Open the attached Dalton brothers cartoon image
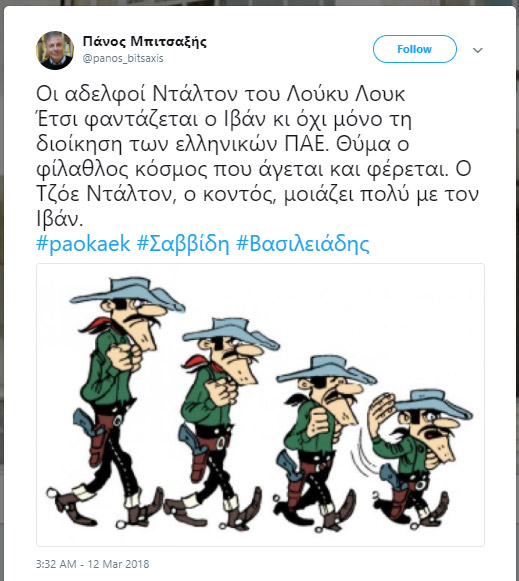This screenshot has width=519, height=581. [260, 405]
